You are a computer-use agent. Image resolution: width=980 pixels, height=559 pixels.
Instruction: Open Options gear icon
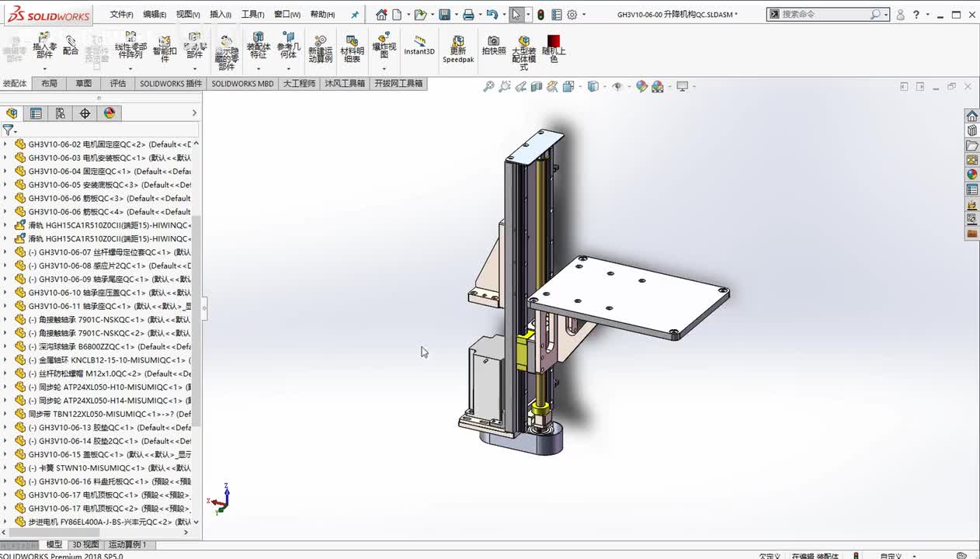point(572,14)
